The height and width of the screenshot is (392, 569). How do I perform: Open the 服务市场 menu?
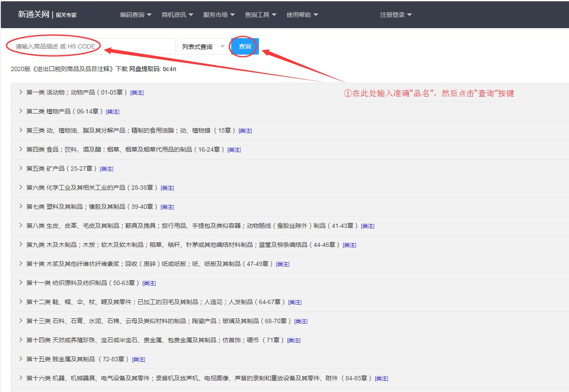(219, 15)
